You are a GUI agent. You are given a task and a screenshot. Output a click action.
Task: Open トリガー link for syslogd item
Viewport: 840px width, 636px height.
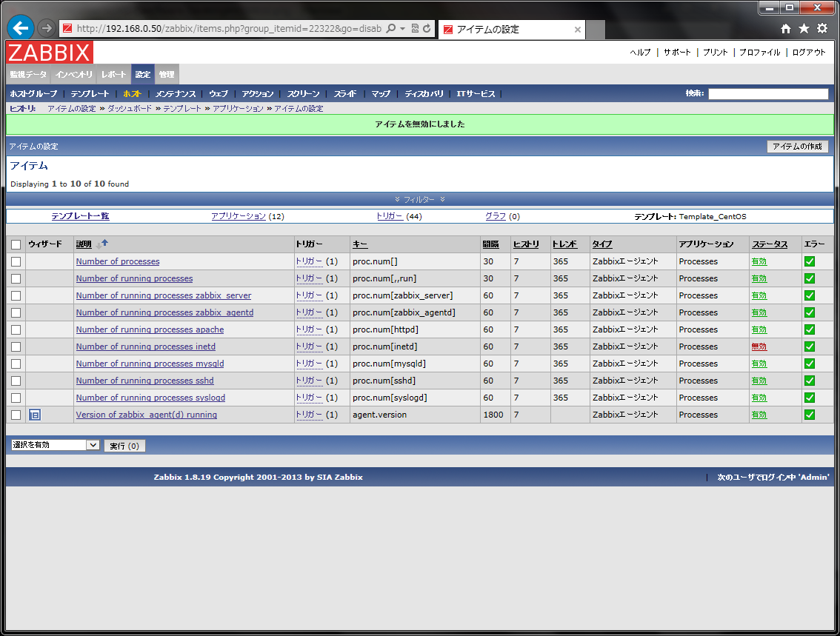309,398
